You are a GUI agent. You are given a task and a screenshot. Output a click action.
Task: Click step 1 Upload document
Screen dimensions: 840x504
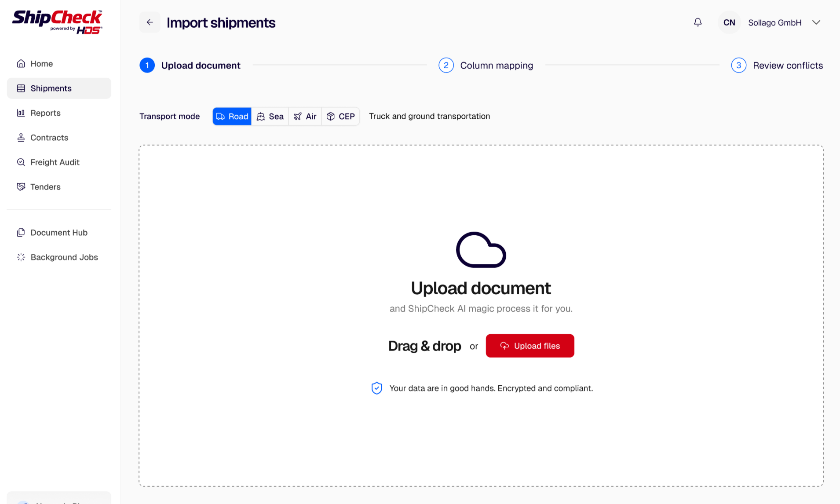[190, 66]
